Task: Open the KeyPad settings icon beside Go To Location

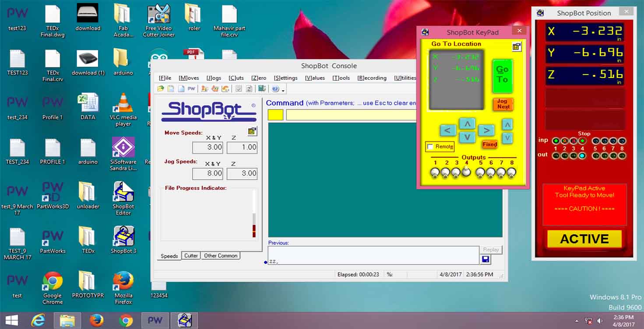Action: [x=517, y=46]
